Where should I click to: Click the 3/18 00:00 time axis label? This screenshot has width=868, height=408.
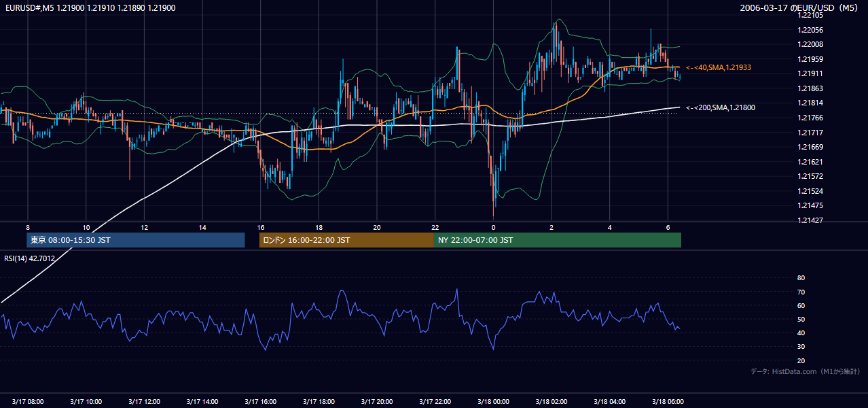[494, 401]
